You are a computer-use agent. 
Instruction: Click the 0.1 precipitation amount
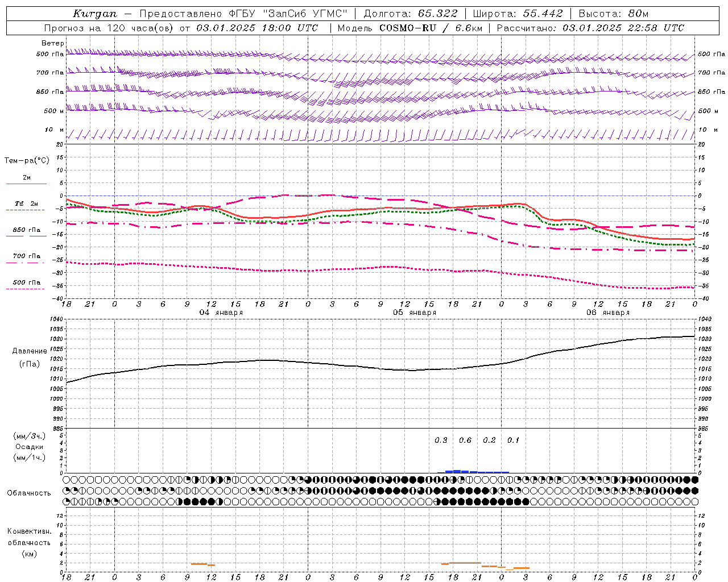point(513,440)
